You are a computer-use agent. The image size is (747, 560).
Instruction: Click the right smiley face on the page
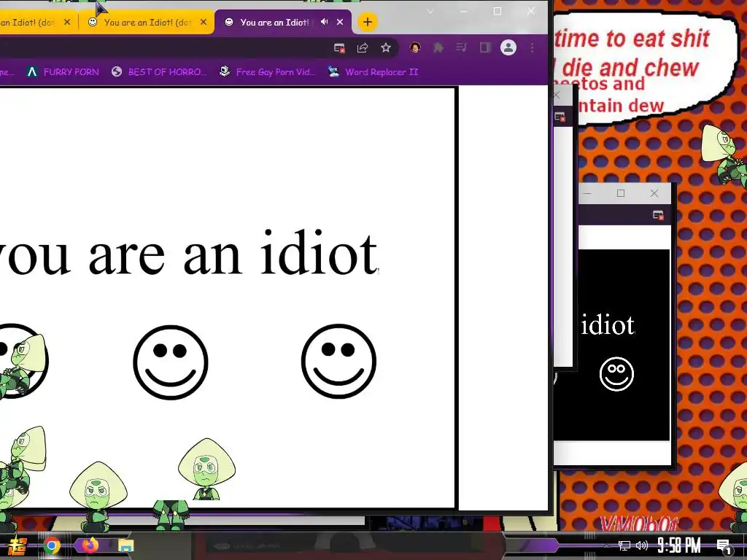338,361
